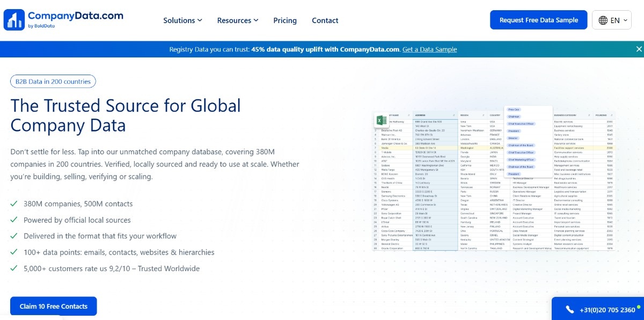Open the Pricing page

(x=284, y=20)
